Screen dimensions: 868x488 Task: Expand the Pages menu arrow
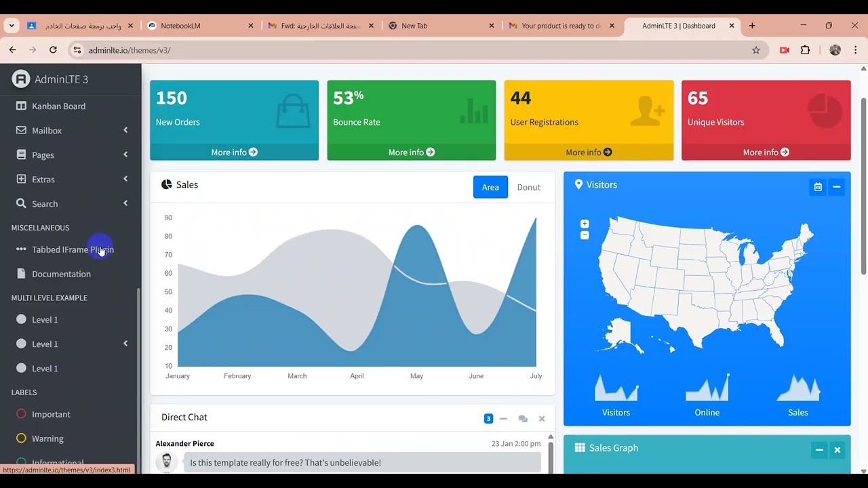(x=125, y=155)
